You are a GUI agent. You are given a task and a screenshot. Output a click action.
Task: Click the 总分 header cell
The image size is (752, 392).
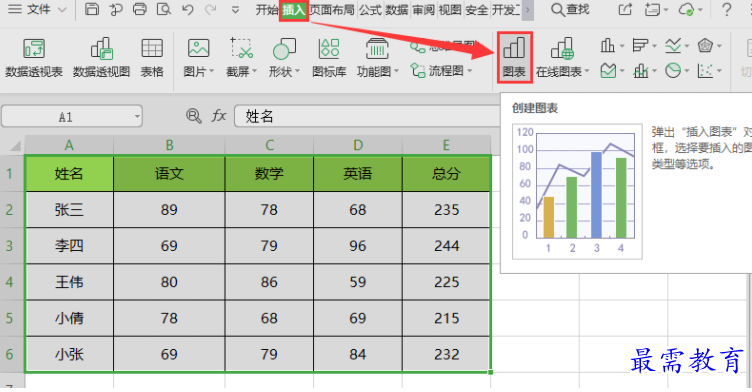click(x=446, y=174)
